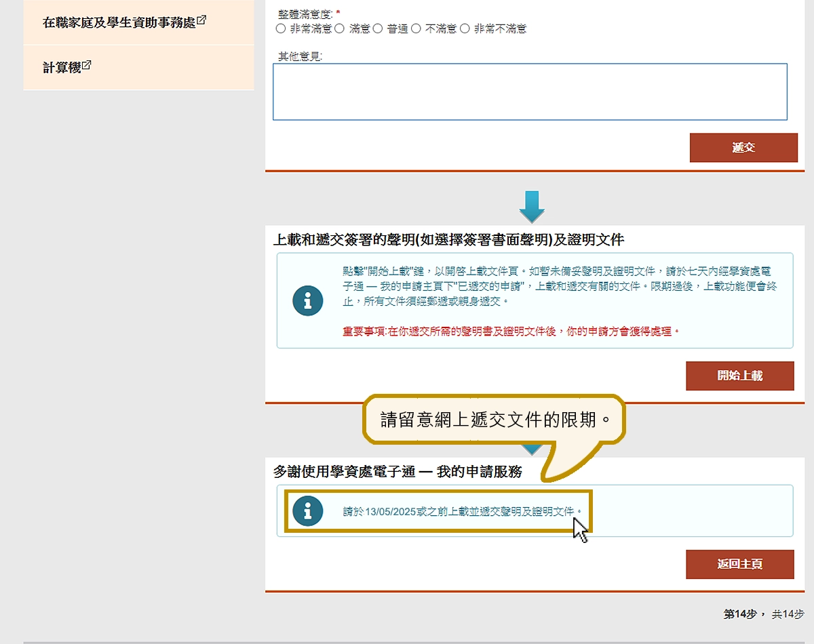Choose 滿意 as overall satisfaction
This screenshot has width=814, height=644.
pyautogui.click(x=340, y=29)
